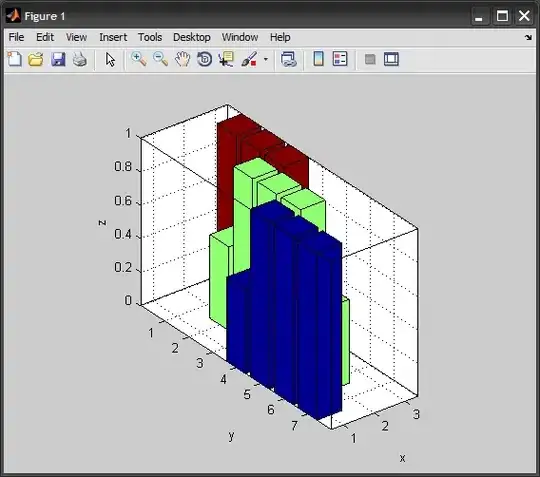This screenshot has height=477, width=540.
Task: Open a file with the folder icon
Action: 36,59
